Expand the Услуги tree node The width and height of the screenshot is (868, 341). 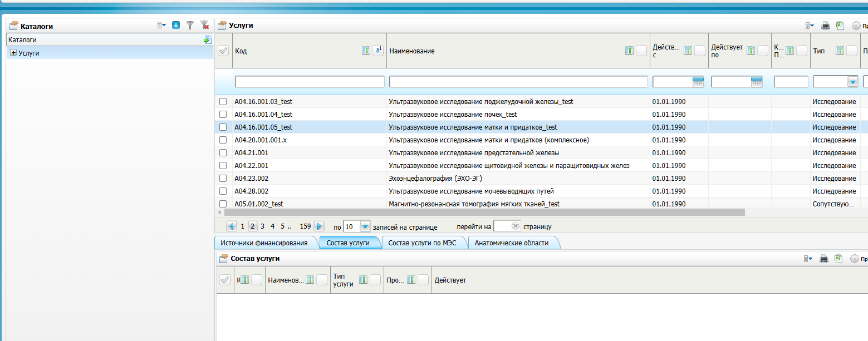[13, 53]
